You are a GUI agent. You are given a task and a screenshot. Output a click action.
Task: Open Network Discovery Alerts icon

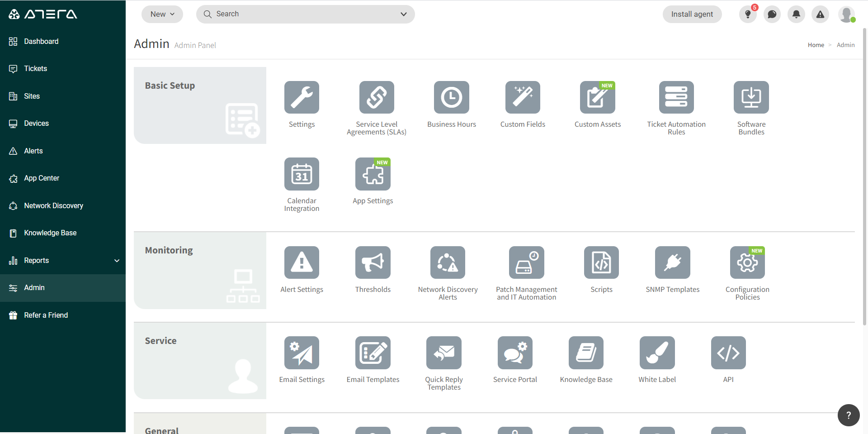(x=448, y=262)
